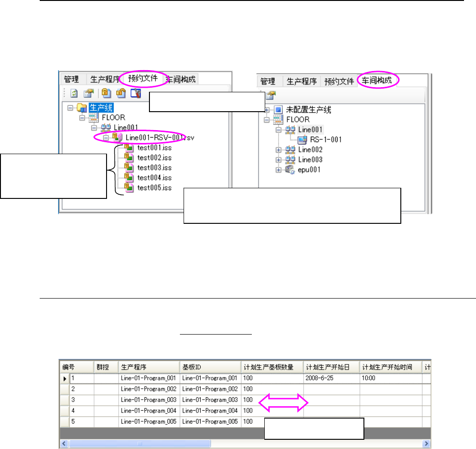
Task: Collapse the Line001-RSV-001 file node
Action: [106, 138]
